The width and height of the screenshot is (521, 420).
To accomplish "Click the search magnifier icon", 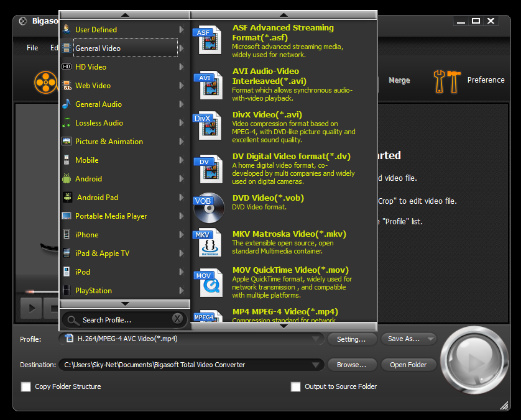I will (x=73, y=320).
